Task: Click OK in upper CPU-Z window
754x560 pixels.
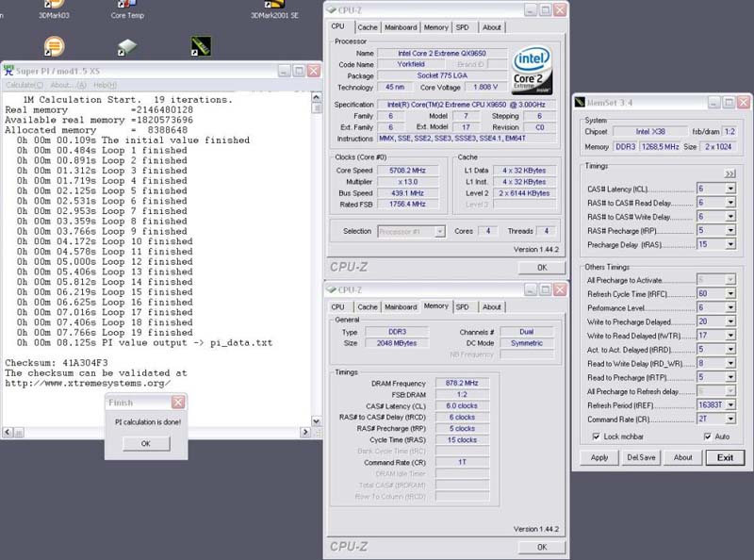Action: pos(542,268)
